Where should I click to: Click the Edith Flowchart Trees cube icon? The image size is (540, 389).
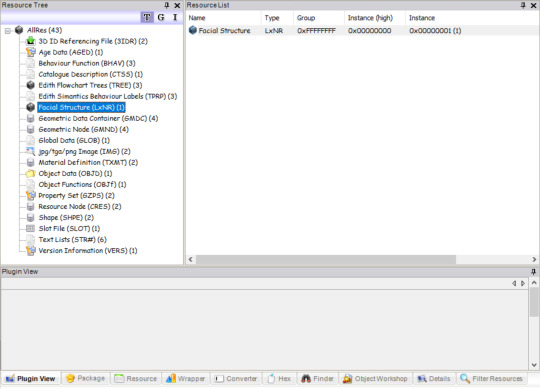point(31,85)
